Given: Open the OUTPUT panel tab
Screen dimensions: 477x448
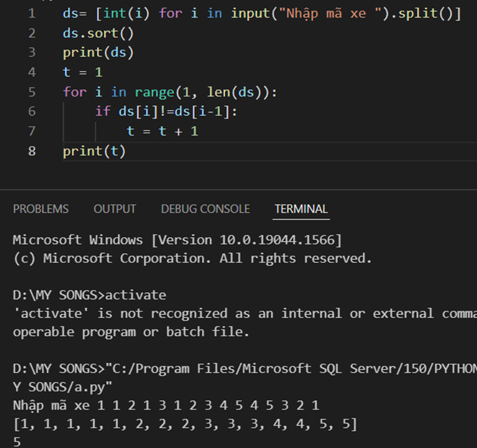Looking at the screenshot, I should click(x=115, y=209).
